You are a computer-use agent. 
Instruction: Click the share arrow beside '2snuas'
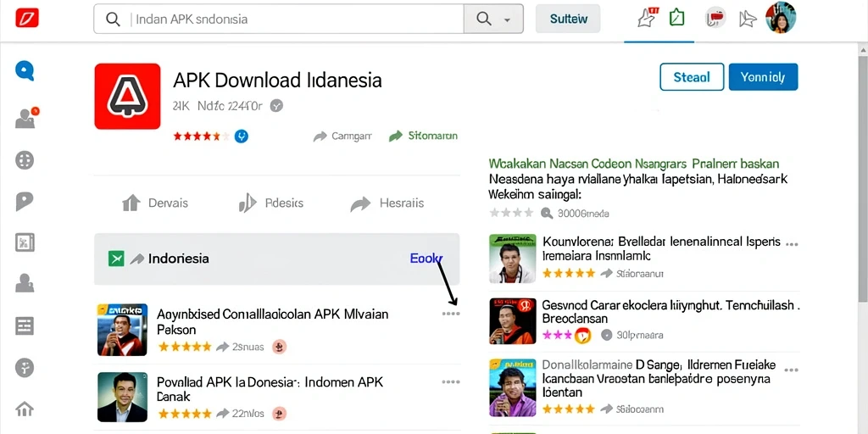(x=223, y=347)
